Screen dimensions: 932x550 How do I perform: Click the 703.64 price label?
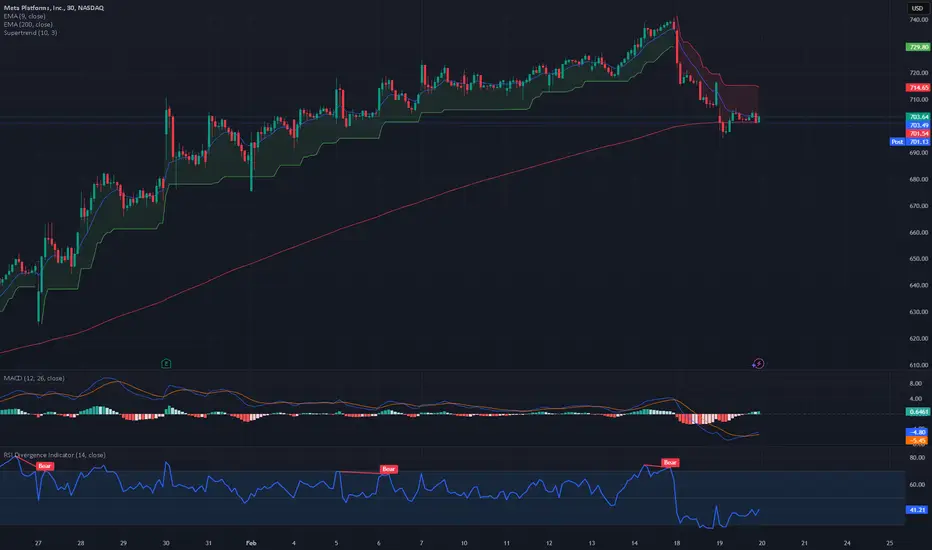(x=918, y=117)
